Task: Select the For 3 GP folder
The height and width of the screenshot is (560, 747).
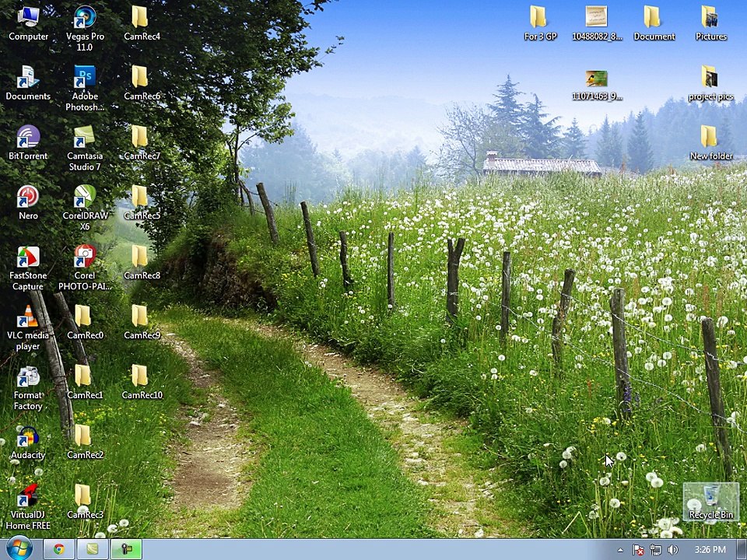Action: [x=540, y=24]
